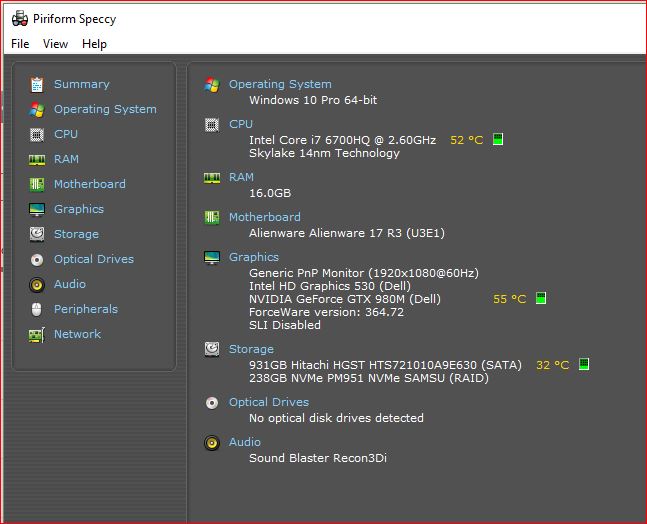Viewport: 647px width, 524px height.
Task: Click the Motherboard icon in summary pane
Action: 212,217
